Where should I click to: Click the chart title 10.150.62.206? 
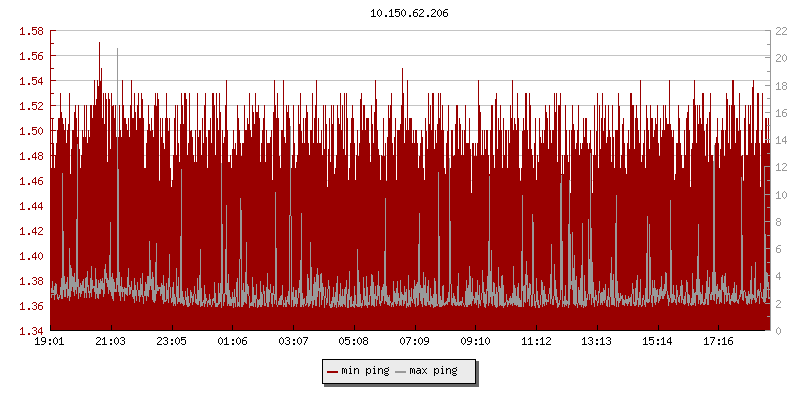(x=409, y=13)
